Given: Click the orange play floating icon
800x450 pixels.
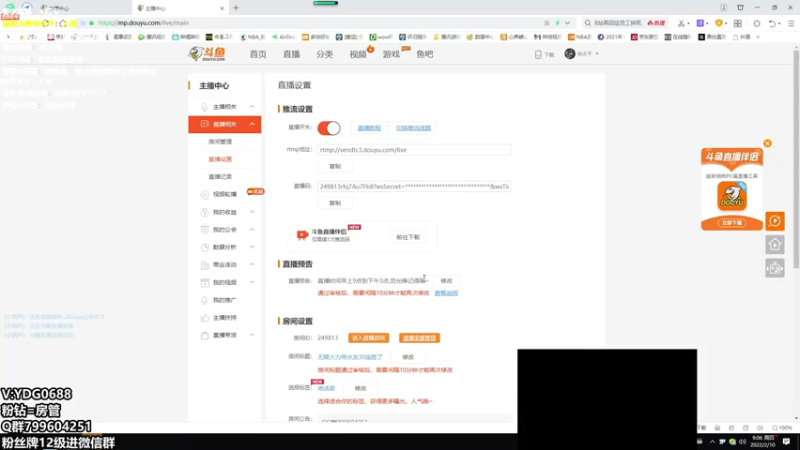Looking at the screenshot, I should coord(774,221).
